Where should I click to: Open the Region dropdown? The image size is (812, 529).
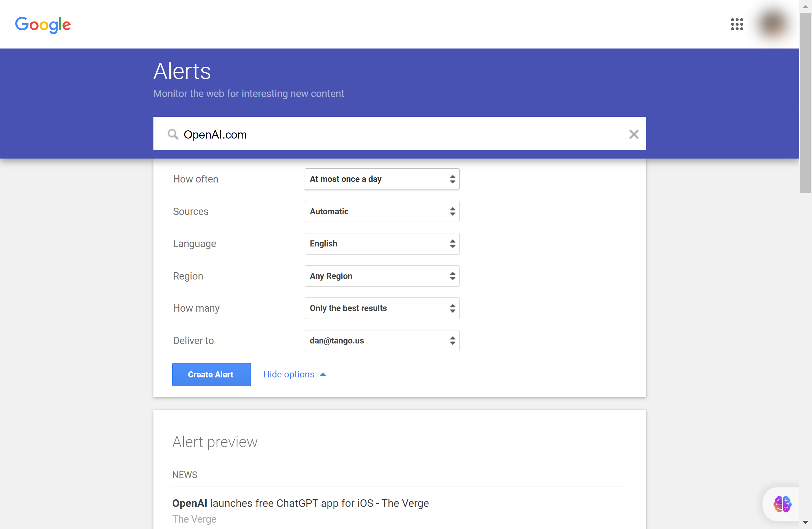point(382,276)
